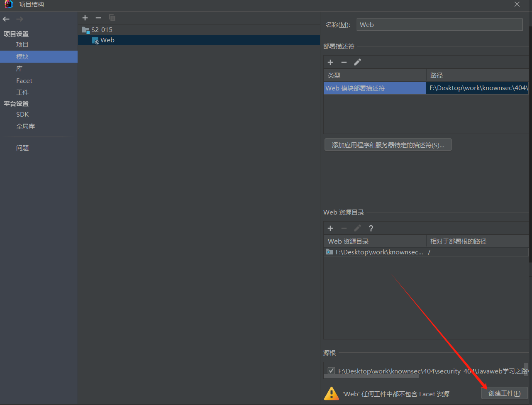The width and height of the screenshot is (532, 405).
Task: Select 模块 in the sidebar
Action: click(39, 56)
